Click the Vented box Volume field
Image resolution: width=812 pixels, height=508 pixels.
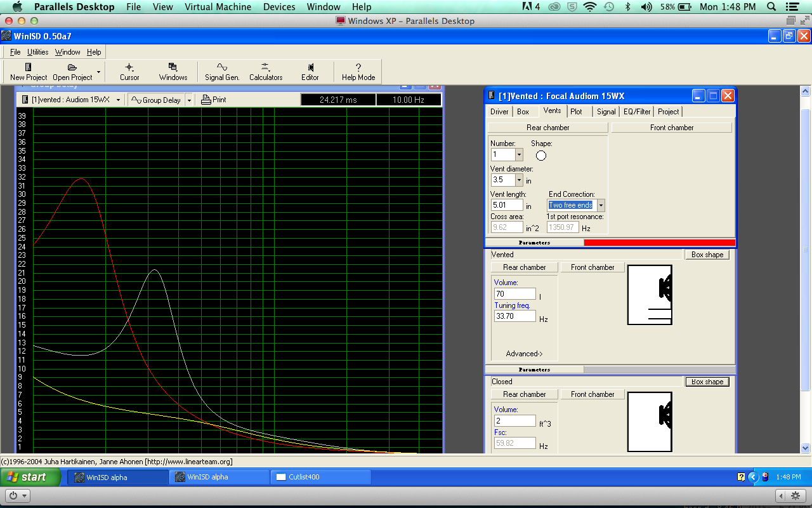click(x=515, y=294)
